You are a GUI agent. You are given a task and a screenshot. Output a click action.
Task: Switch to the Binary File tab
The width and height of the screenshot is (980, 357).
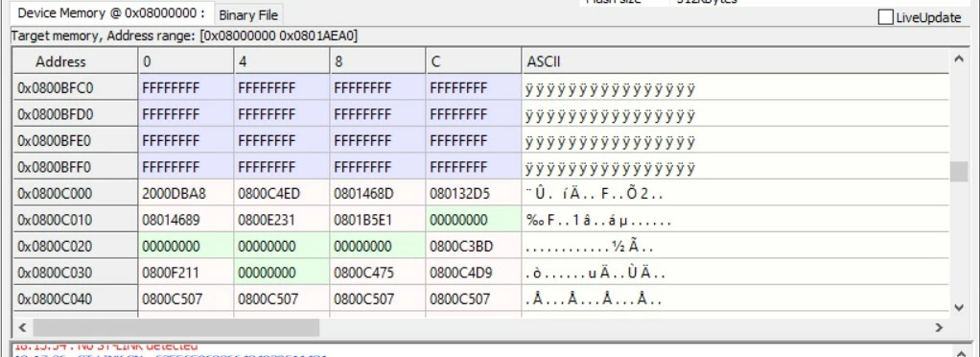[x=248, y=15]
